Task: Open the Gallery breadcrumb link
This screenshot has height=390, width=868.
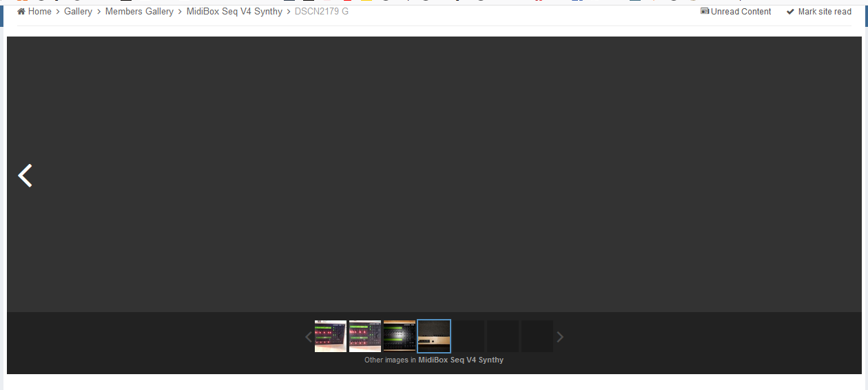Action: [78, 12]
